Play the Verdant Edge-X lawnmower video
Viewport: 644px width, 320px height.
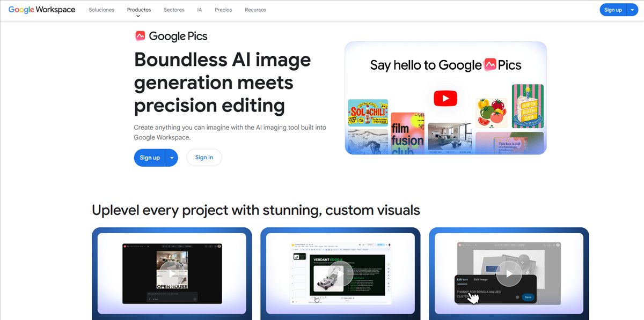click(340, 273)
